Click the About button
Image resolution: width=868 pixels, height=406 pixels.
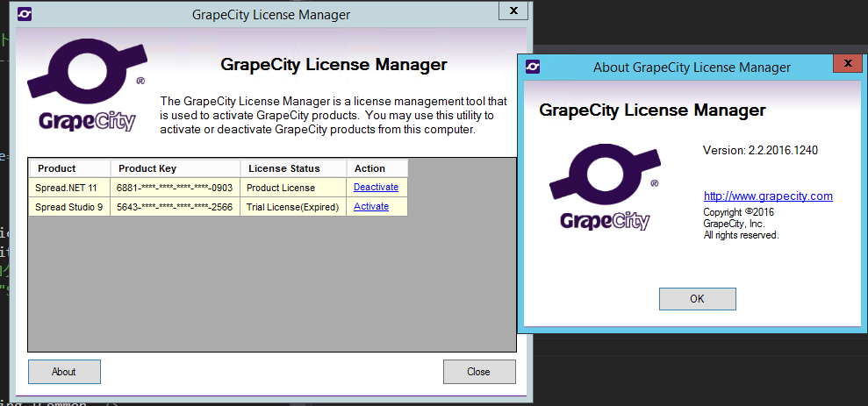pyautogui.click(x=64, y=372)
